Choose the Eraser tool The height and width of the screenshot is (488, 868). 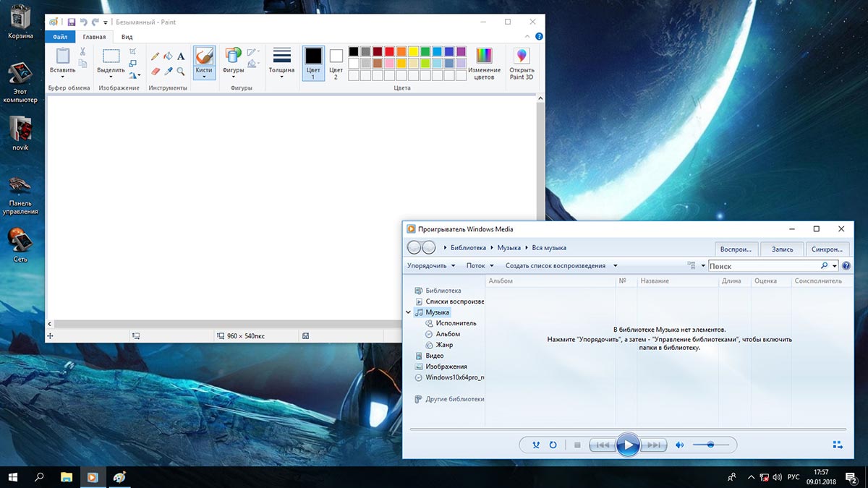155,72
